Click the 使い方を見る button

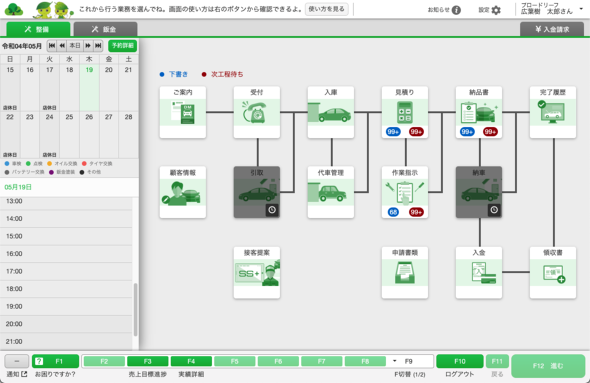pyautogui.click(x=327, y=9)
